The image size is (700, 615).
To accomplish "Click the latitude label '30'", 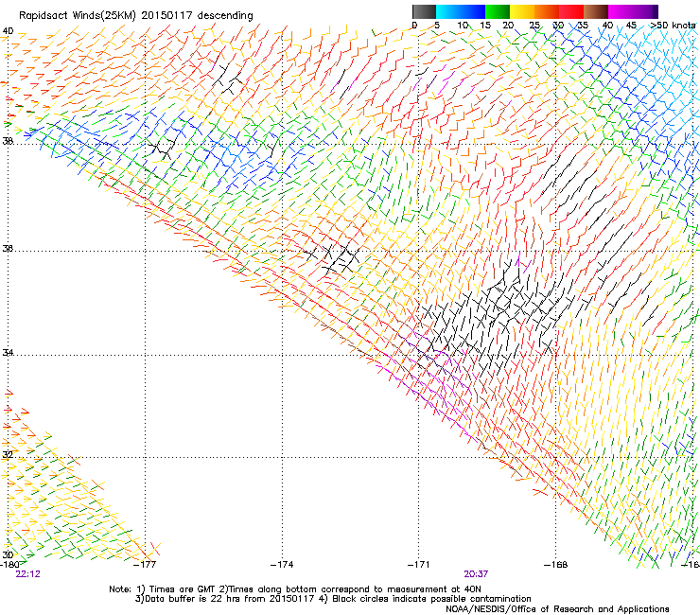I will (8, 554).
